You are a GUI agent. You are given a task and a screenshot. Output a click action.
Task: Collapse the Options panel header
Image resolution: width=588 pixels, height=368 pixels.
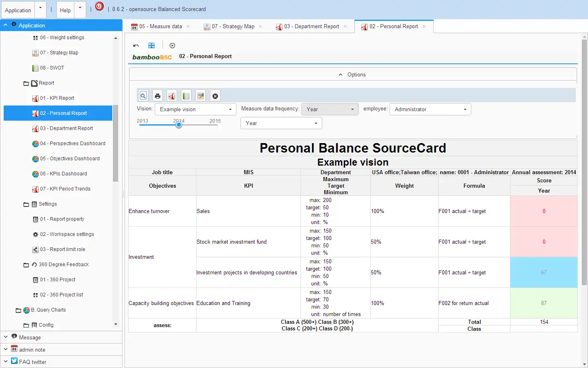pos(352,74)
